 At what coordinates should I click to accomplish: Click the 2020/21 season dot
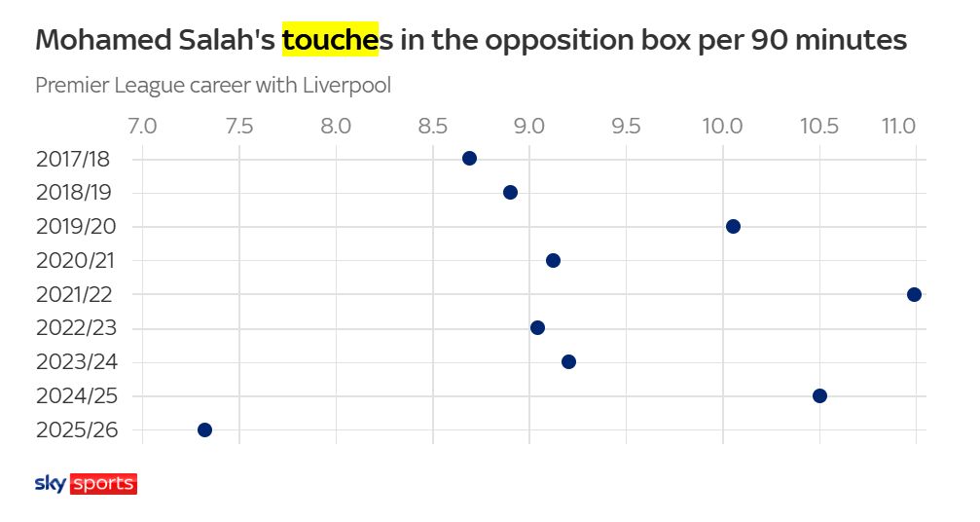click(x=553, y=261)
